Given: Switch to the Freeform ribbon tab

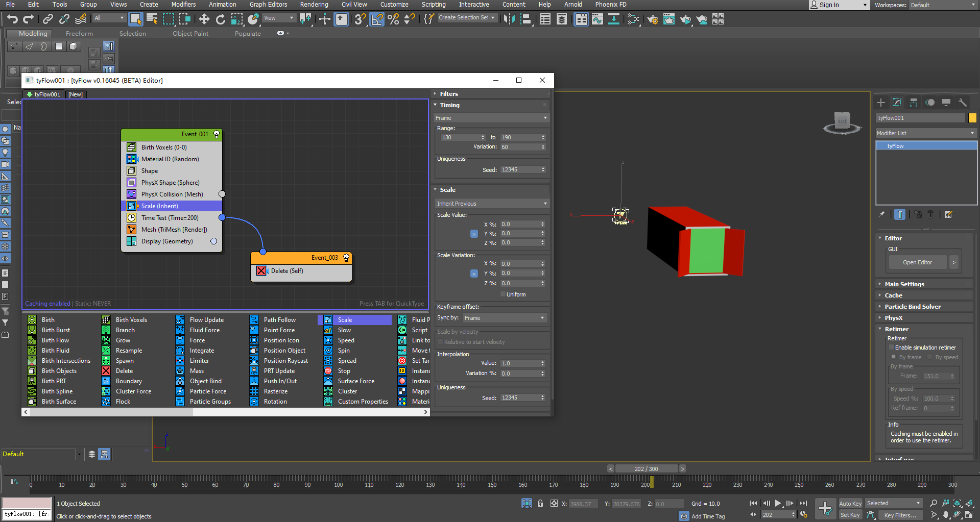Looking at the screenshot, I should coord(79,34).
